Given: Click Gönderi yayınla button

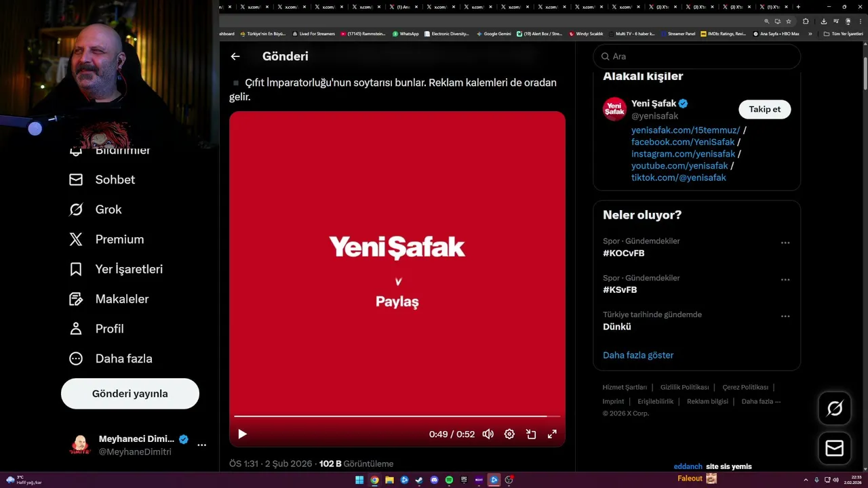Looking at the screenshot, I should [x=130, y=394].
